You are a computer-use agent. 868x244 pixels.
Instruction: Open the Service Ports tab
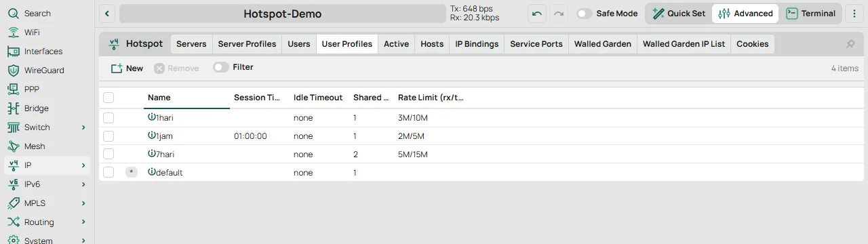point(536,44)
